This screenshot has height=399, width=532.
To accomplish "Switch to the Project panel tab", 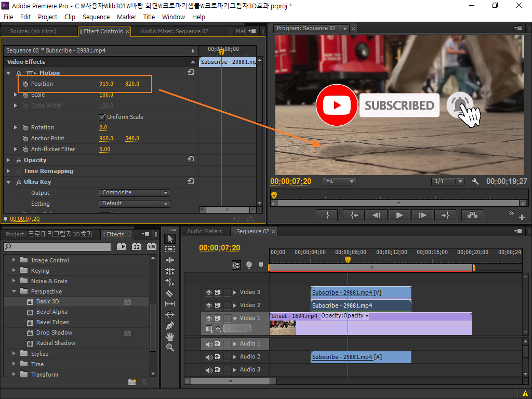I will [49, 234].
